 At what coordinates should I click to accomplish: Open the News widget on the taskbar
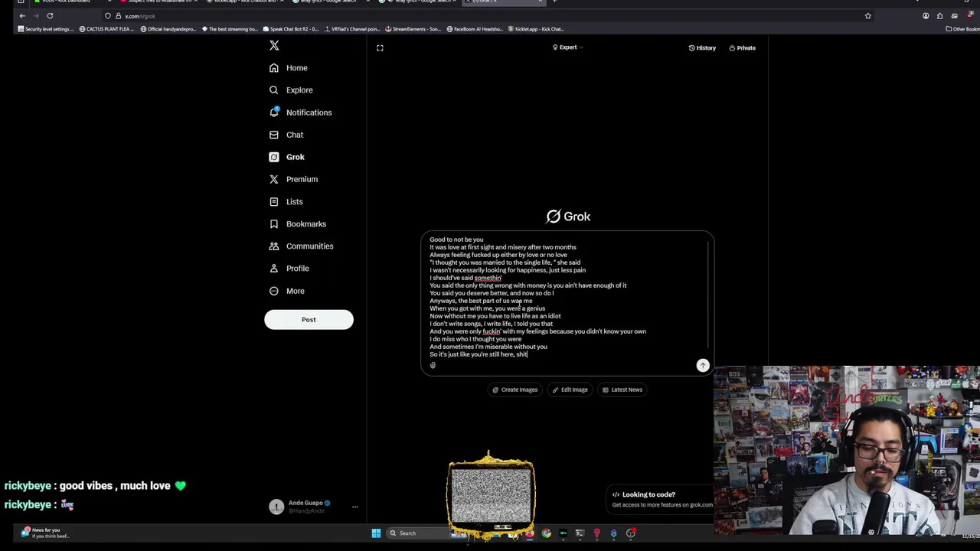[x=46, y=533]
